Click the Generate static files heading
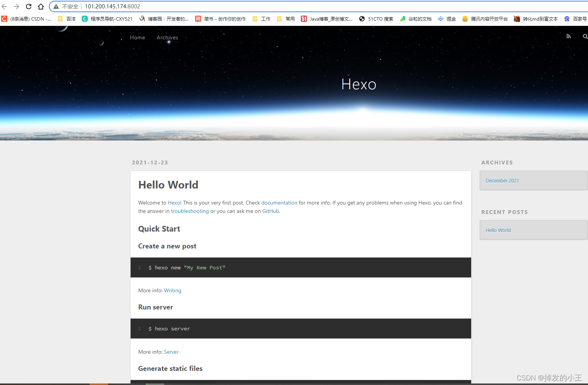 pyautogui.click(x=170, y=369)
